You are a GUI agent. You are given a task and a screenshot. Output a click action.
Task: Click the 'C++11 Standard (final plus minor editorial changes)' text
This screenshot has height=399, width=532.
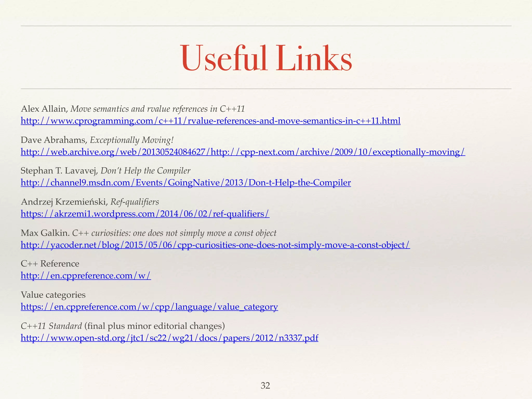[x=123, y=326]
